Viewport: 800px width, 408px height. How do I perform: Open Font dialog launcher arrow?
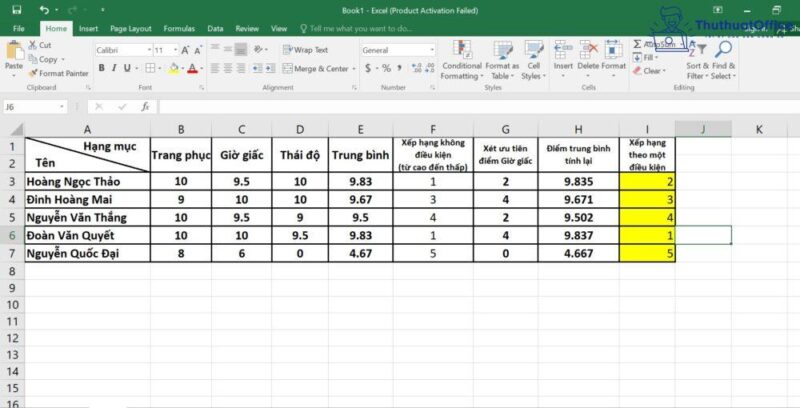[x=202, y=88]
